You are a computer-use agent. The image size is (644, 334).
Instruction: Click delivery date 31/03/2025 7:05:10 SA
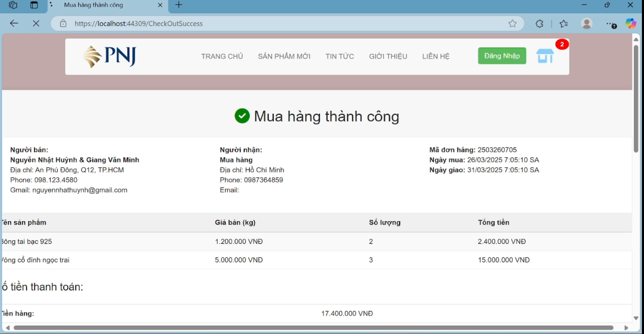point(503,170)
